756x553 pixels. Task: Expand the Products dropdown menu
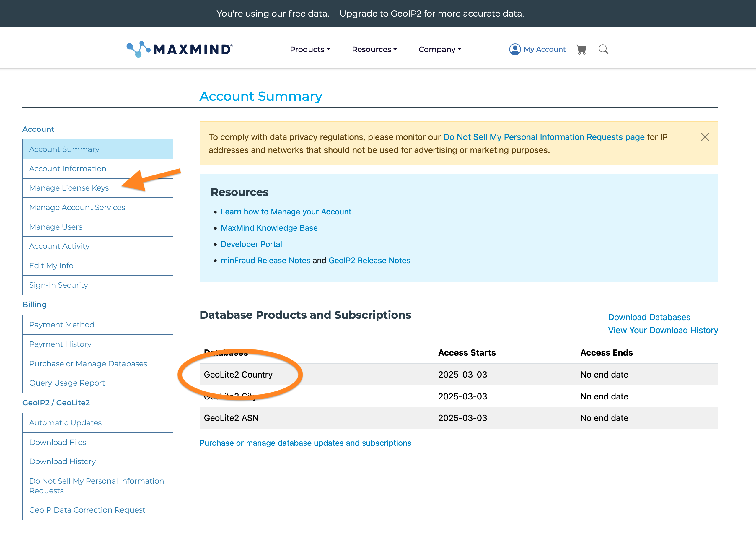(309, 50)
